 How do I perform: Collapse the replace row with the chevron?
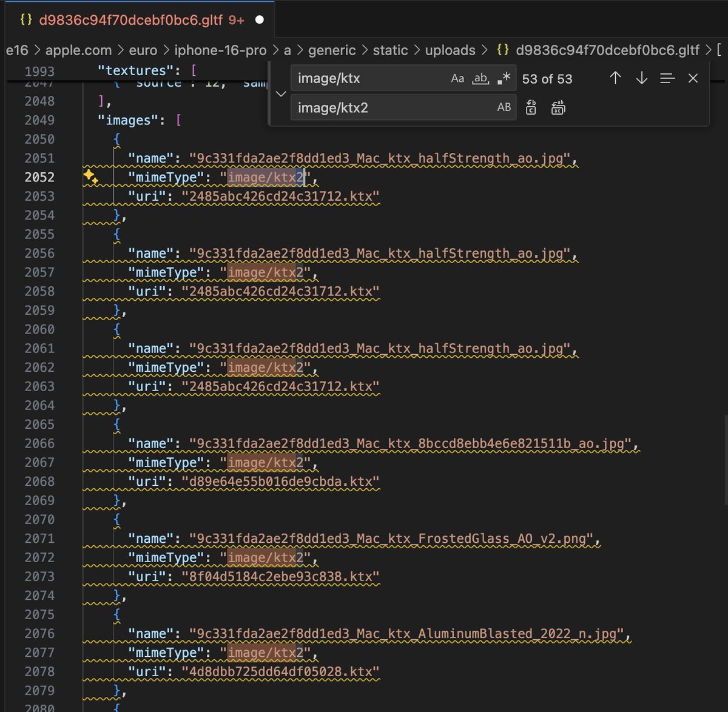click(x=280, y=93)
